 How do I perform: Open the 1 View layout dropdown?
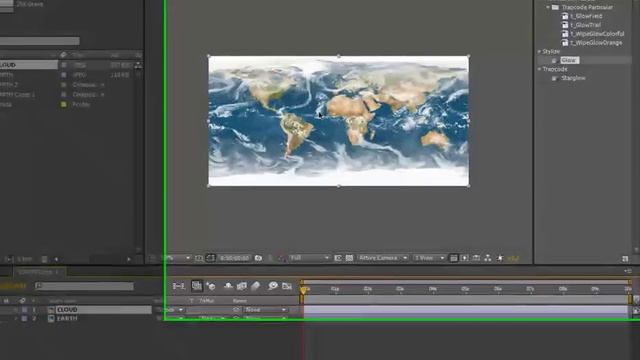pos(429,258)
